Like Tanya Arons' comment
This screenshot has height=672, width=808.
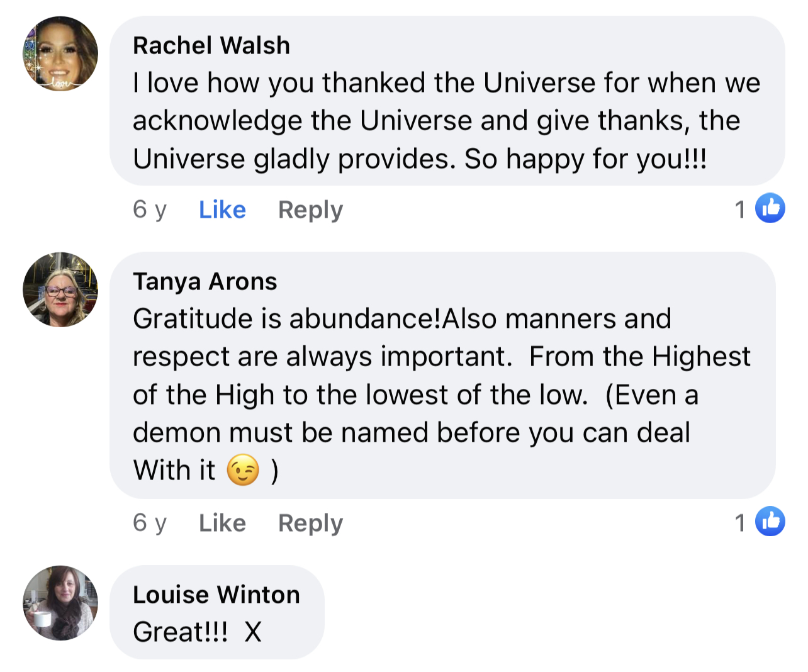(x=222, y=523)
